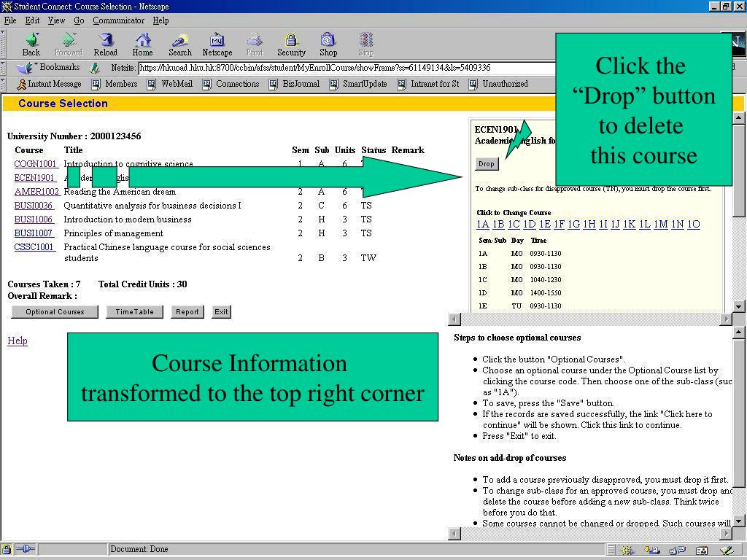Open Newsgroups from the component bar

[677, 550]
